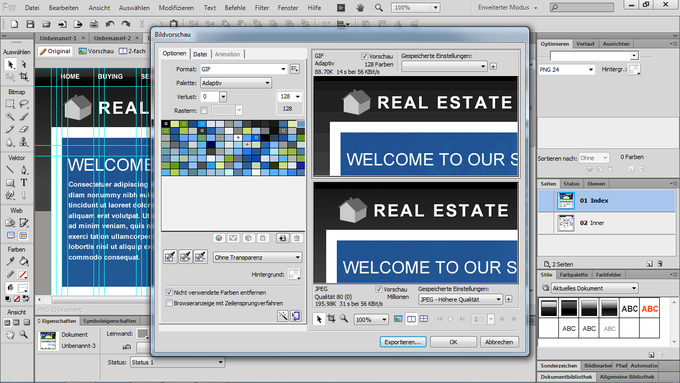The image size is (680, 383).
Task: Open the preview zoom 100% dropdown
Action: pyautogui.click(x=371, y=320)
